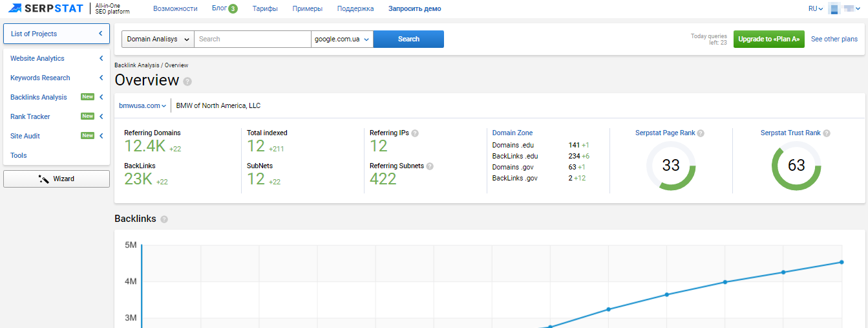Click BackLinks .edu value 234

click(x=574, y=156)
